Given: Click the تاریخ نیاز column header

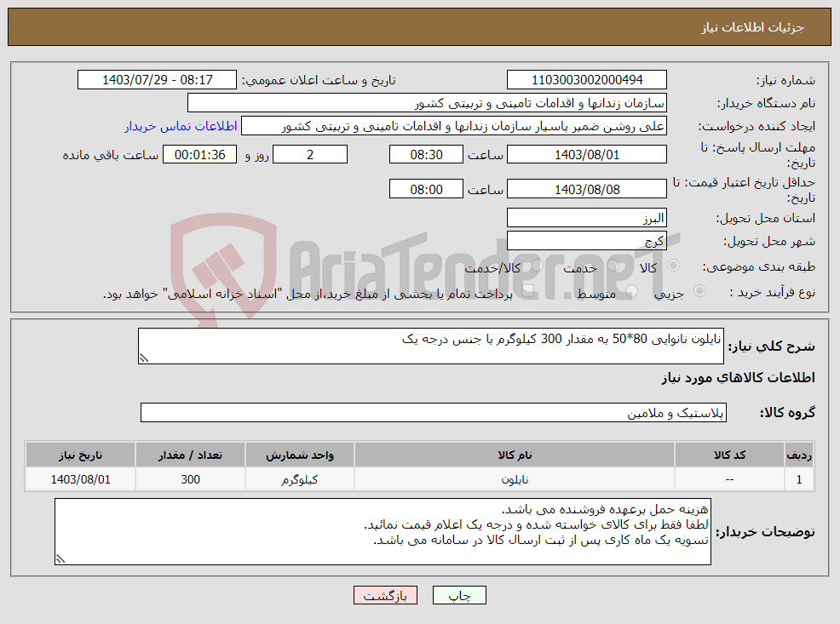Looking at the screenshot, I should 80,455.
